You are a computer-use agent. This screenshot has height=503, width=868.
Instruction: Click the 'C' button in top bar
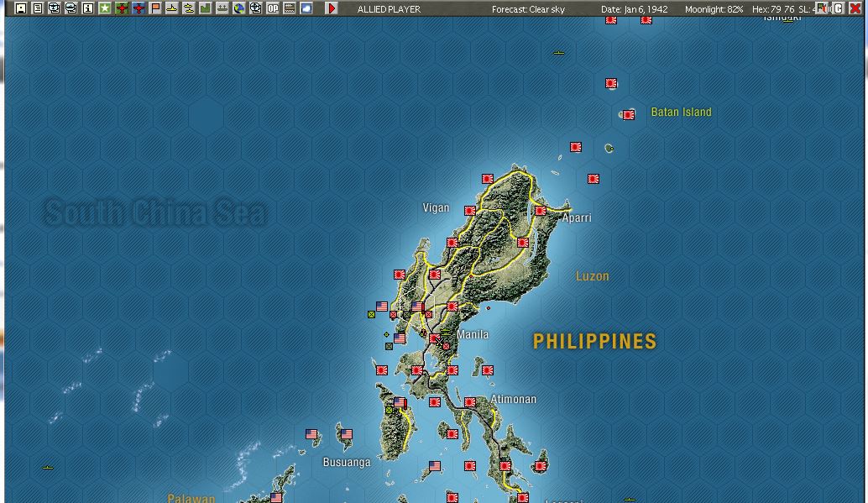(839, 8)
